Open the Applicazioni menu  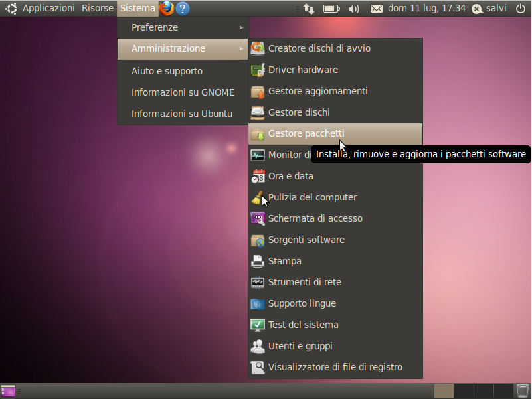48,8
